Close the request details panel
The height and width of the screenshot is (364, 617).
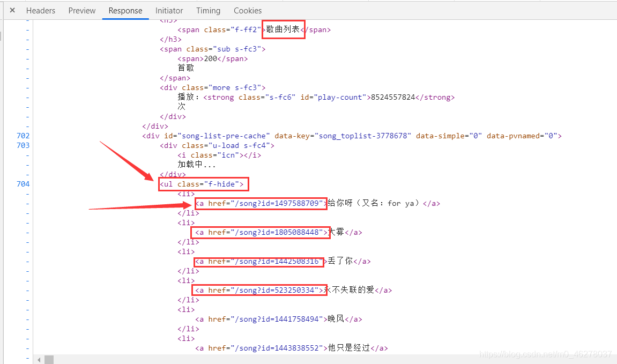(x=12, y=10)
